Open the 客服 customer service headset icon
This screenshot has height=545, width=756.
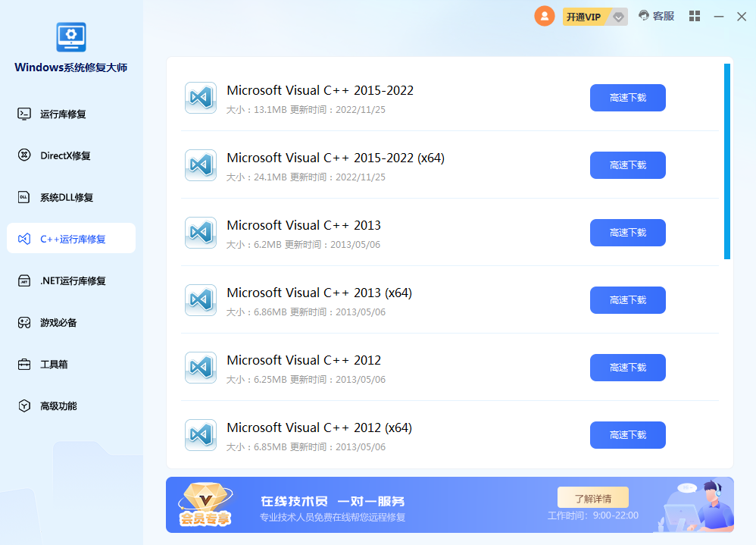[644, 16]
